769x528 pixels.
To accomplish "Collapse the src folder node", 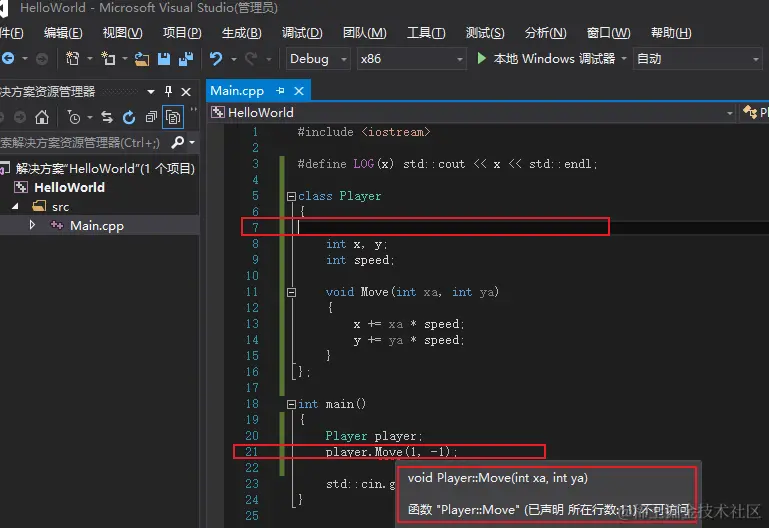I will tap(15, 206).
